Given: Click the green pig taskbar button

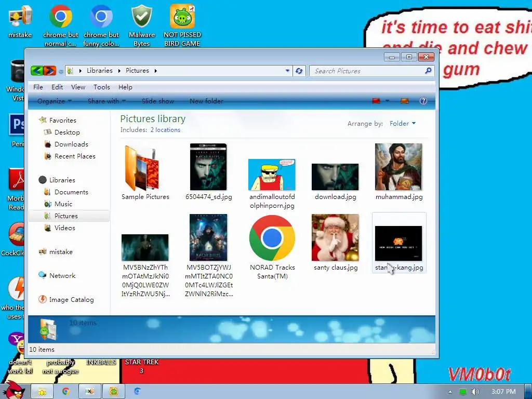Looking at the screenshot, I should [114, 392].
